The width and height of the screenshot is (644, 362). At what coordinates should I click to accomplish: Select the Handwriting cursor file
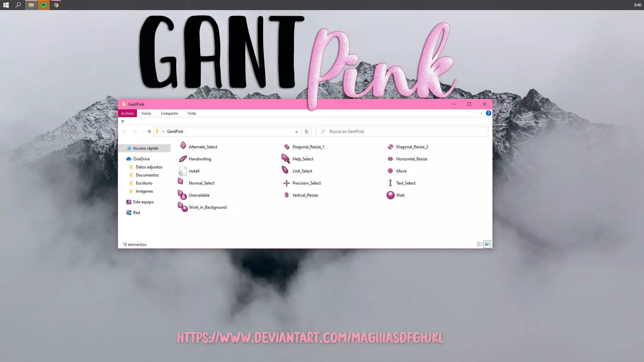coord(200,159)
